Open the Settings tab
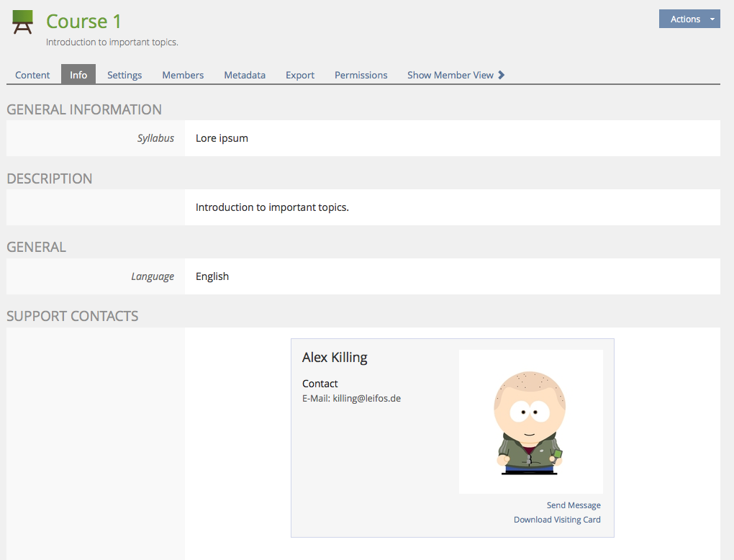Image resolution: width=734 pixels, height=560 pixels. coord(124,75)
